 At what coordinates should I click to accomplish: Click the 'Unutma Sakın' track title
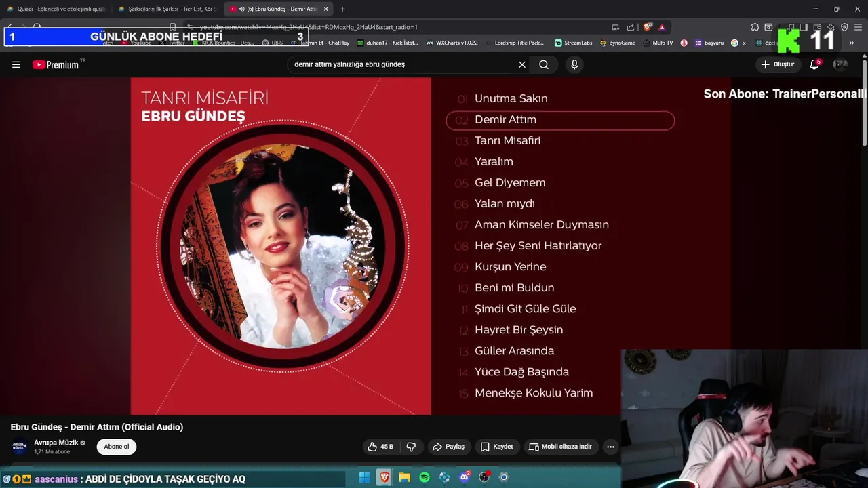(x=511, y=98)
